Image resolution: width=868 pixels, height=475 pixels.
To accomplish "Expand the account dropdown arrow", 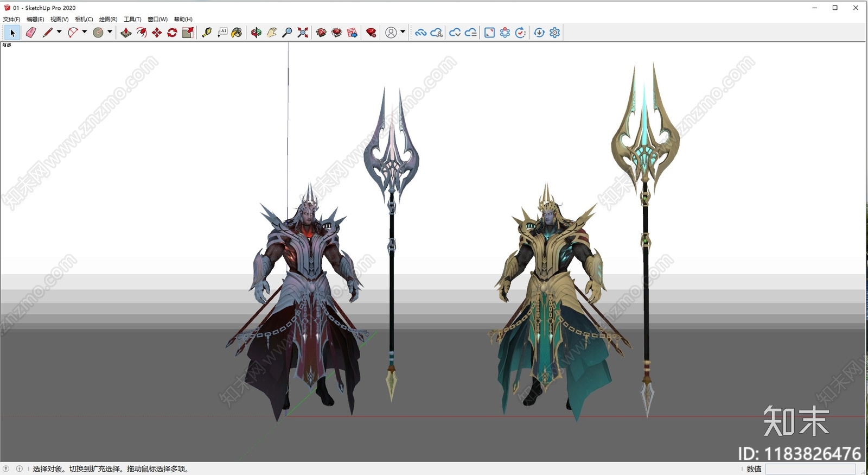I will point(403,32).
